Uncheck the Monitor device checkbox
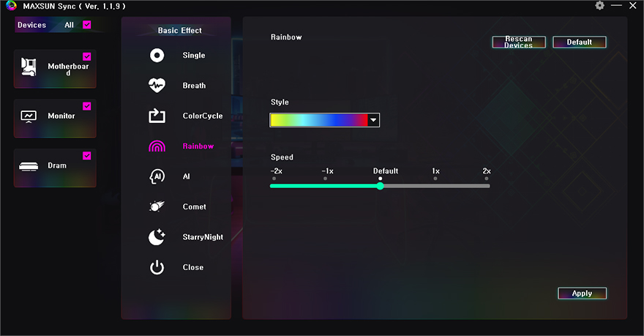The image size is (644, 336). [x=86, y=106]
